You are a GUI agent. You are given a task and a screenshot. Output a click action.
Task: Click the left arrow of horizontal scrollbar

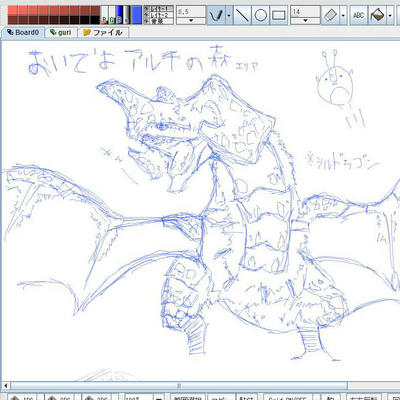(5, 386)
